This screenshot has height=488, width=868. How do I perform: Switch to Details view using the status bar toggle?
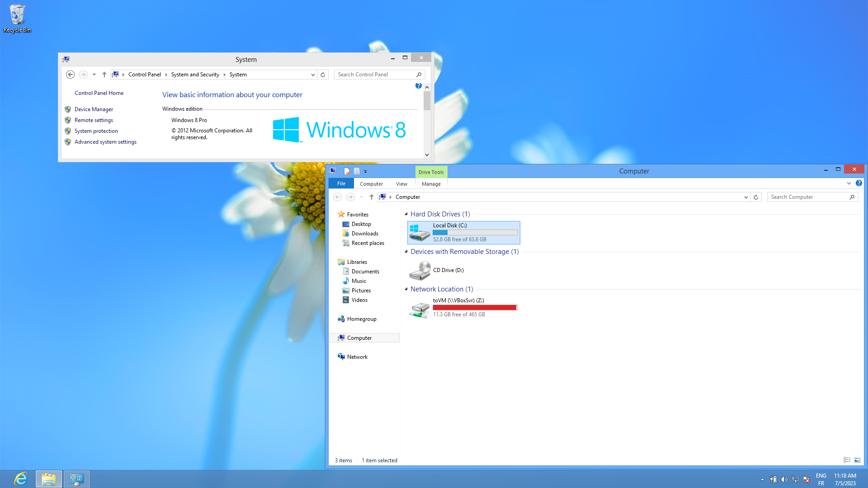pyautogui.click(x=846, y=460)
